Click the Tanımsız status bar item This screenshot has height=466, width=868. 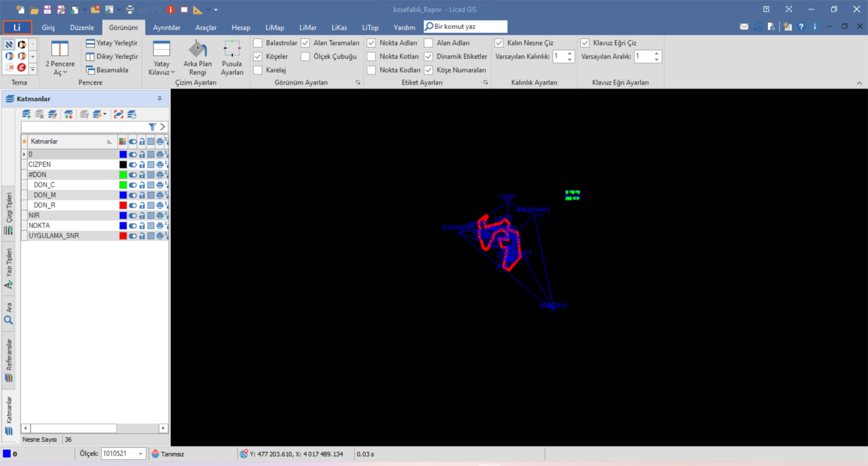coord(168,454)
